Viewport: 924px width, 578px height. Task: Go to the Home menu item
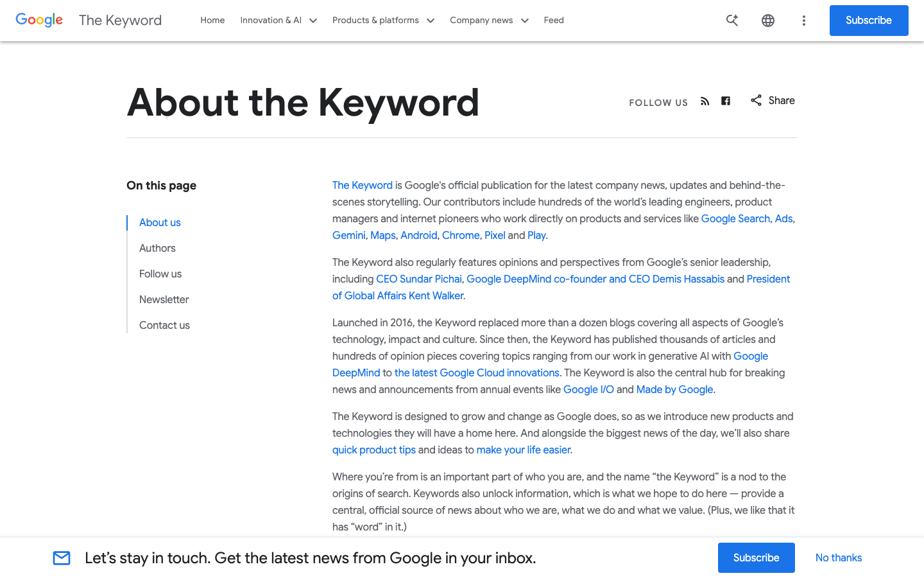pyautogui.click(x=212, y=21)
